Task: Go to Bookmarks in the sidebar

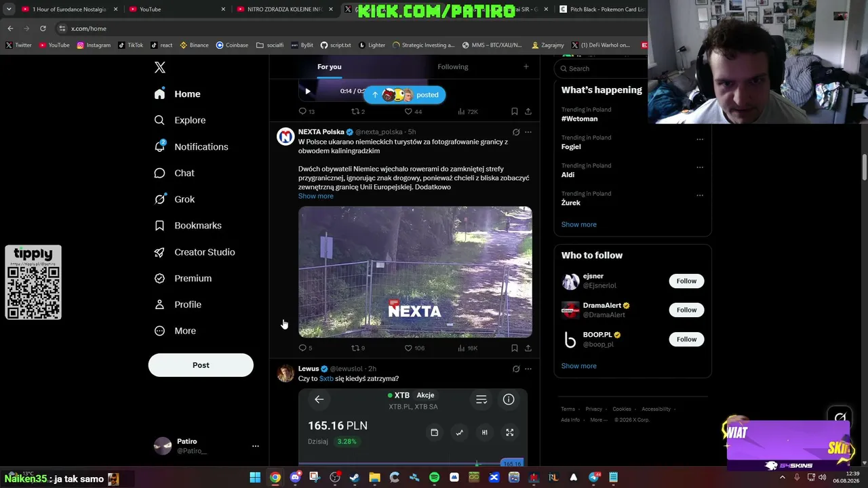Action: (x=187, y=226)
